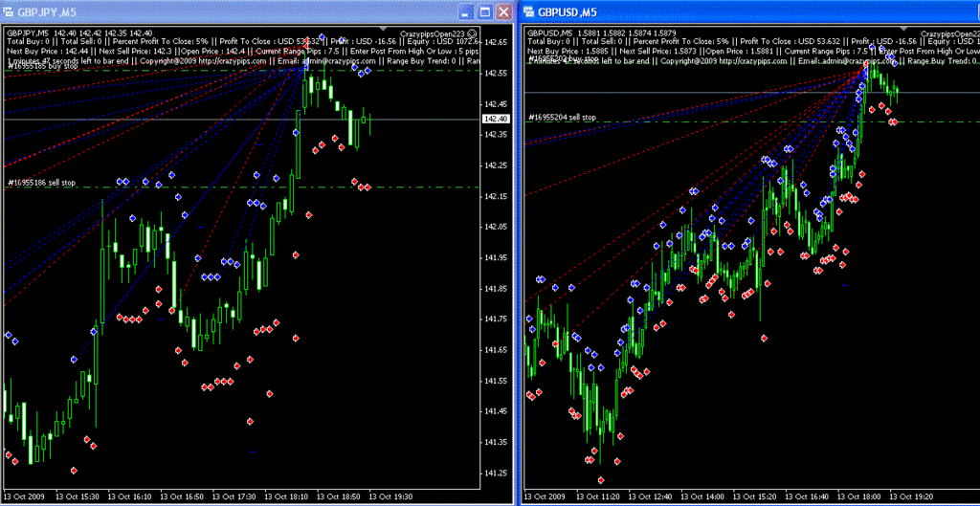The width and height of the screenshot is (980, 506).
Task: Click 'GBPJPY,M5 142.40 142.42 142.35 142.40' quote line
Action: click(x=79, y=33)
